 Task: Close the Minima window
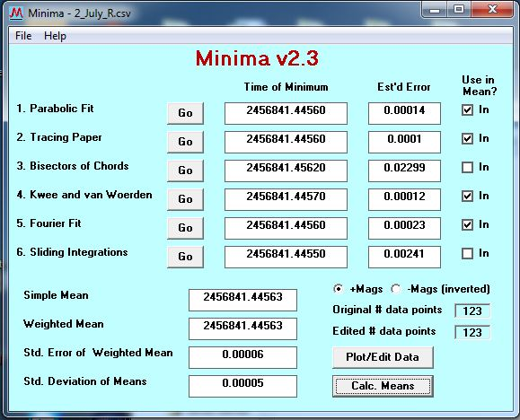492,10
